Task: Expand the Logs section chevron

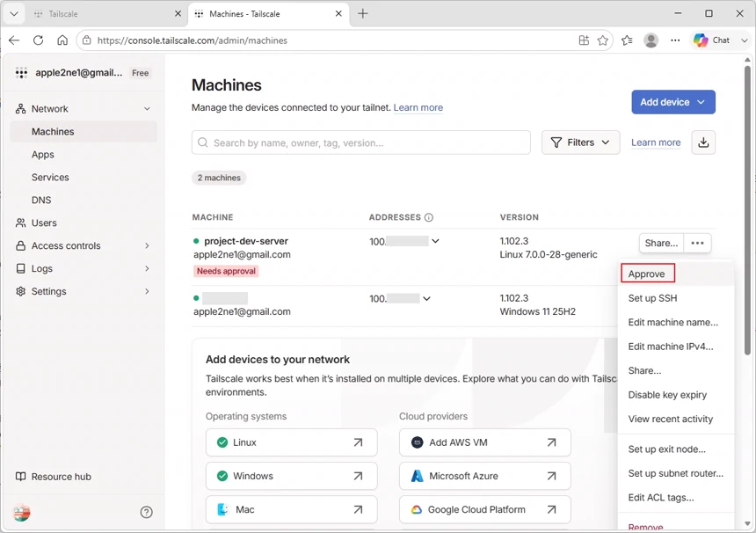Action: click(x=147, y=268)
